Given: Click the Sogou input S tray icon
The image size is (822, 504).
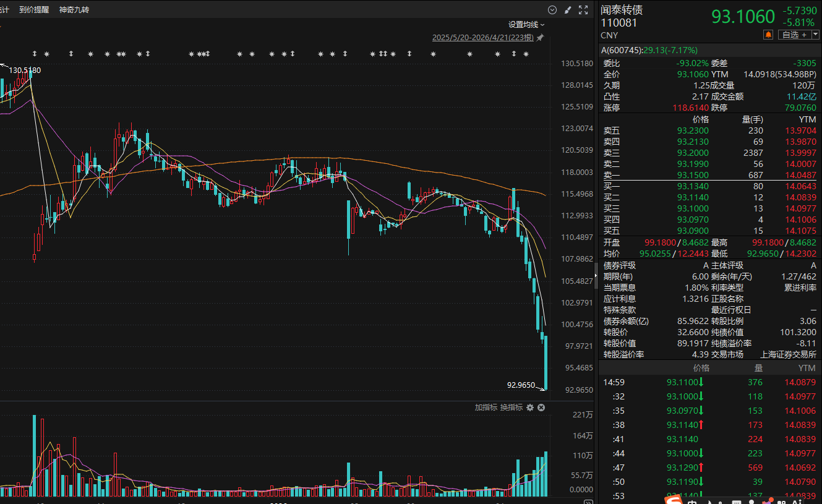Looking at the screenshot, I should (674, 500).
